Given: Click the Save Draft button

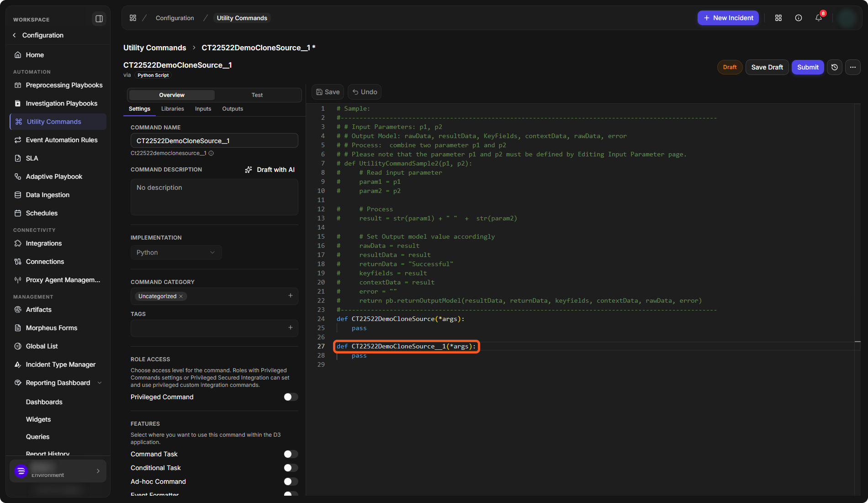Looking at the screenshot, I should pos(767,67).
